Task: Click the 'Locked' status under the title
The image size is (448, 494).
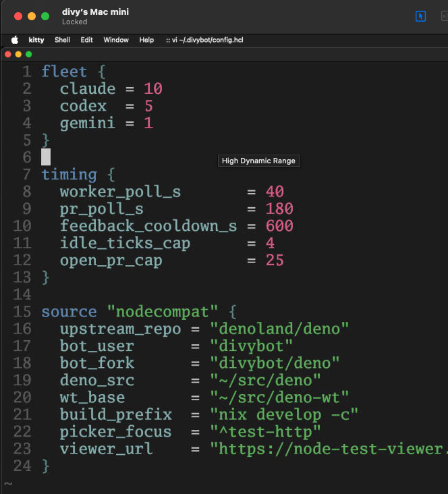Action: tap(75, 22)
